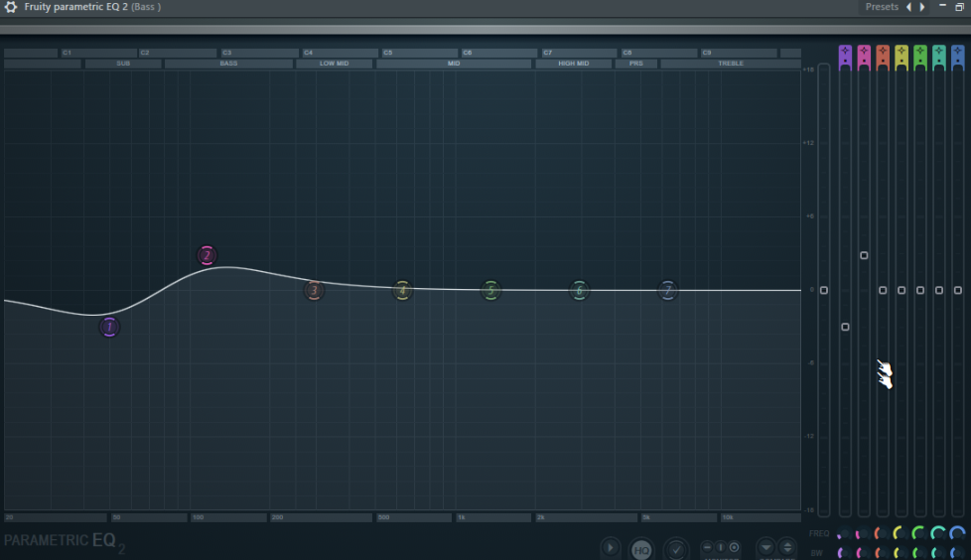Toggle the checkmark button next to HQ

pyautogui.click(x=676, y=549)
